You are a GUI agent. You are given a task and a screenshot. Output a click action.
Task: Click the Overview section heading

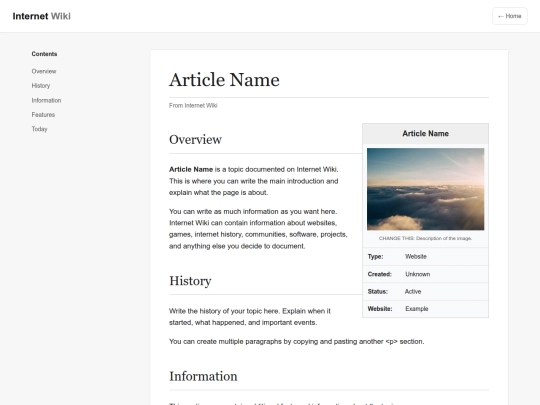point(195,139)
